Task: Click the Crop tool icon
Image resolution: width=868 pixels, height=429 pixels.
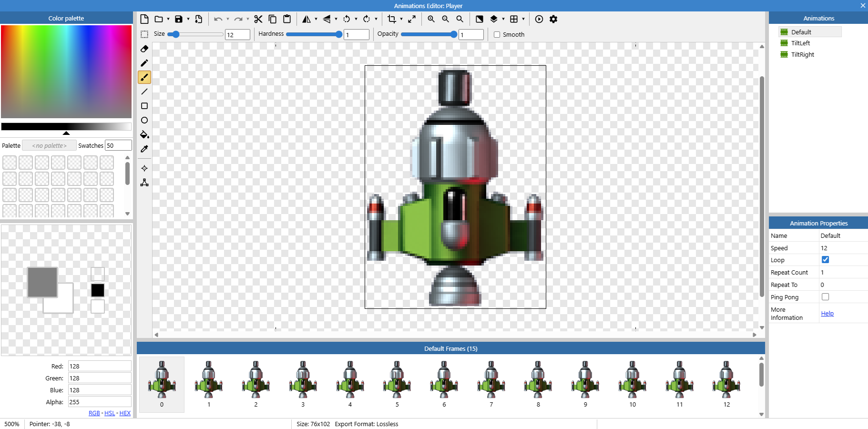Action: pos(392,19)
